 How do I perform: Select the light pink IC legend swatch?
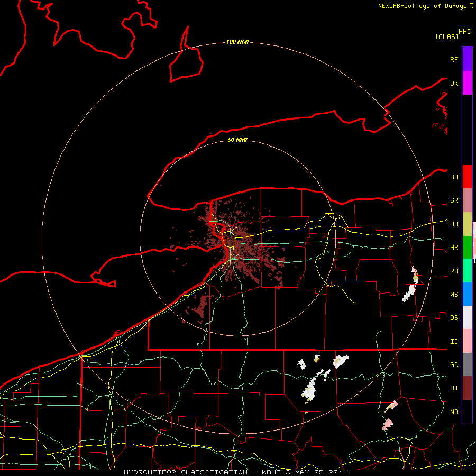467,341
